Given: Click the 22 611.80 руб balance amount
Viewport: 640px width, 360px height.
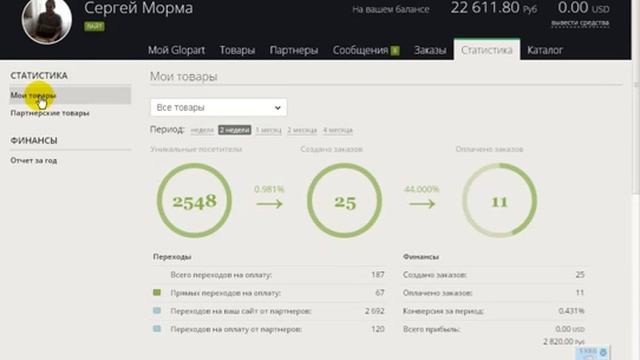Looking at the screenshot, I should (x=493, y=8).
